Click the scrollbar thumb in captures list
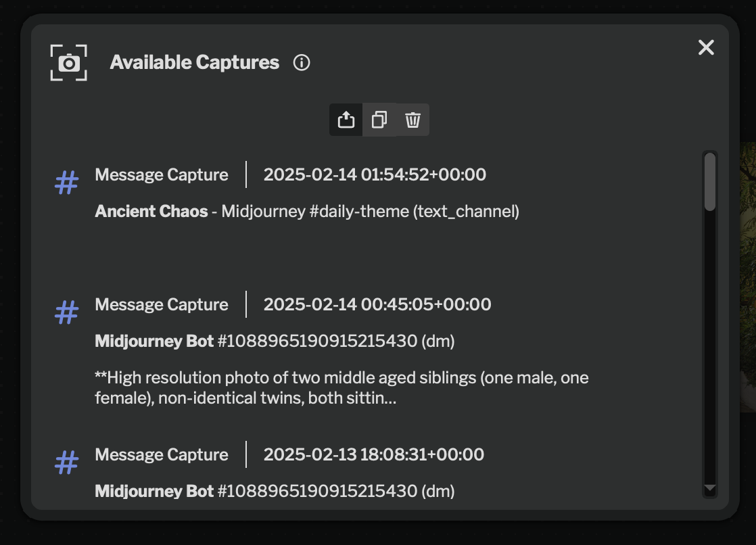756x545 pixels. pyautogui.click(x=710, y=182)
